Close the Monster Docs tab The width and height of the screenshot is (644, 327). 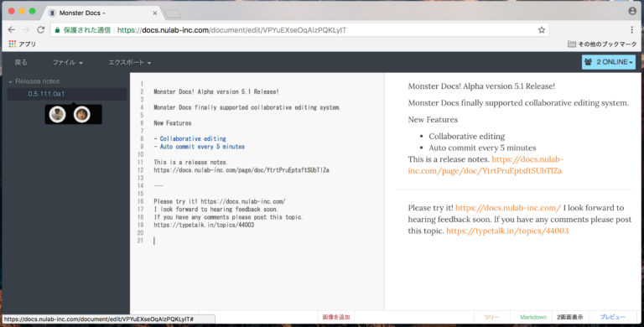click(155, 13)
